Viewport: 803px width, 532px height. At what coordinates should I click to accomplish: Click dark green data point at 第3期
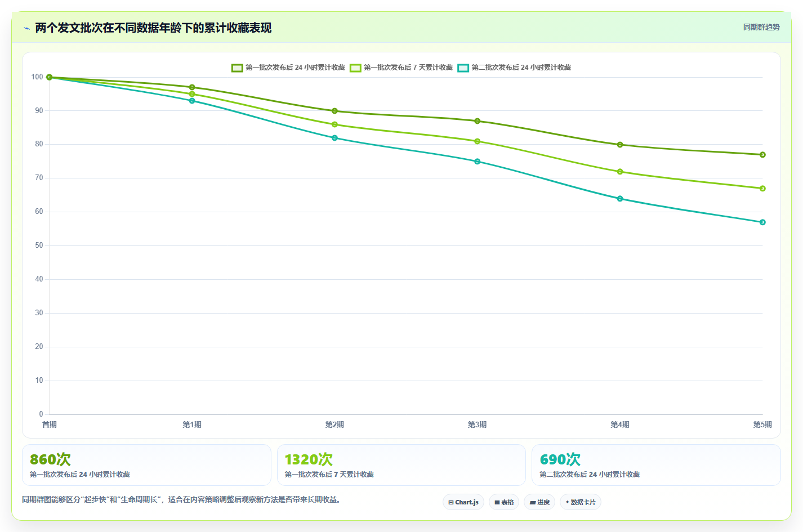pos(478,121)
